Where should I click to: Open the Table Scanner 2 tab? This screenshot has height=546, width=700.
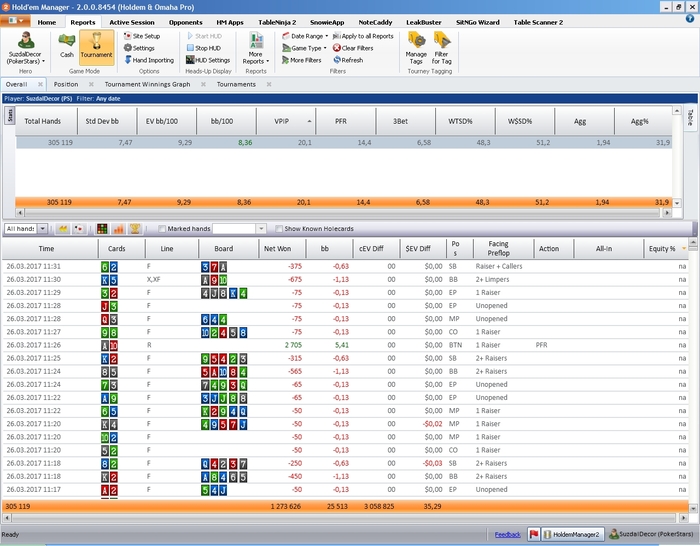tap(538, 22)
